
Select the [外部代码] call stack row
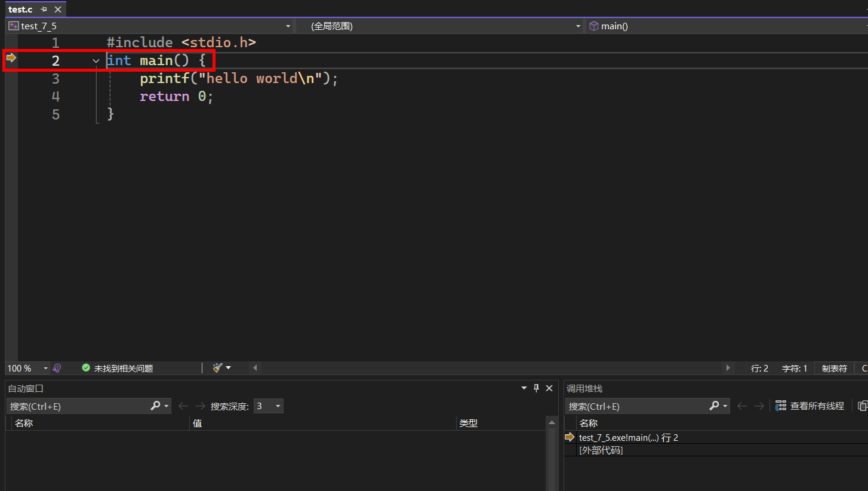pyautogui.click(x=601, y=450)
